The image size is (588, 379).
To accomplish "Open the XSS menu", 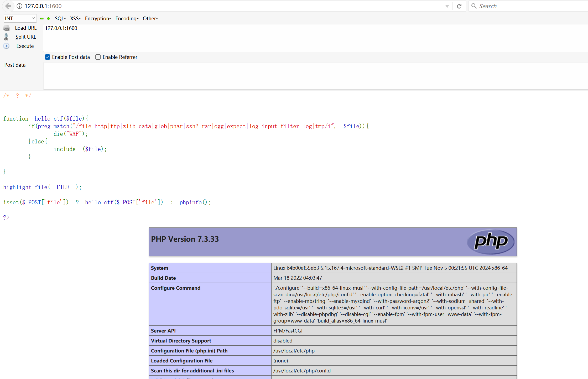I will point(75,18).
